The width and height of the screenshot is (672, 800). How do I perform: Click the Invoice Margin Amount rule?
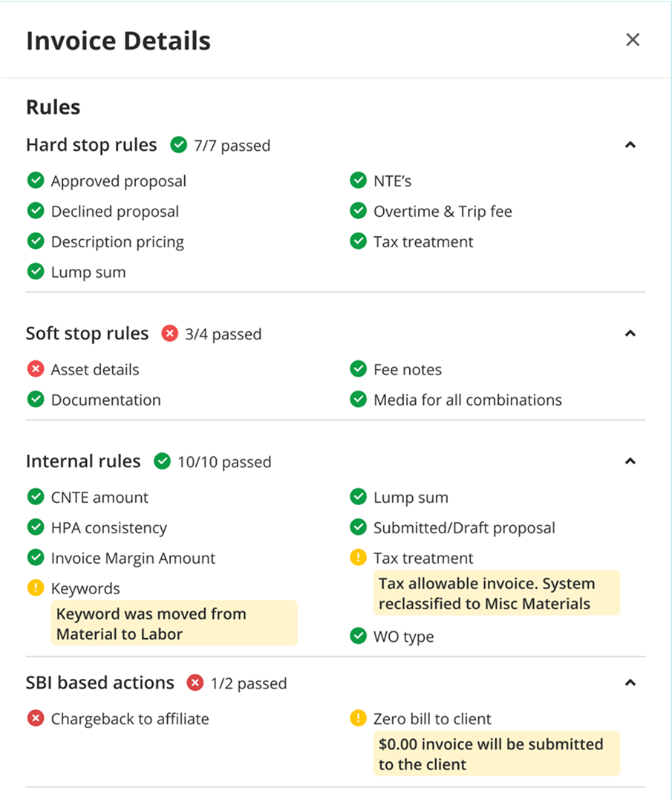point(133,558)
